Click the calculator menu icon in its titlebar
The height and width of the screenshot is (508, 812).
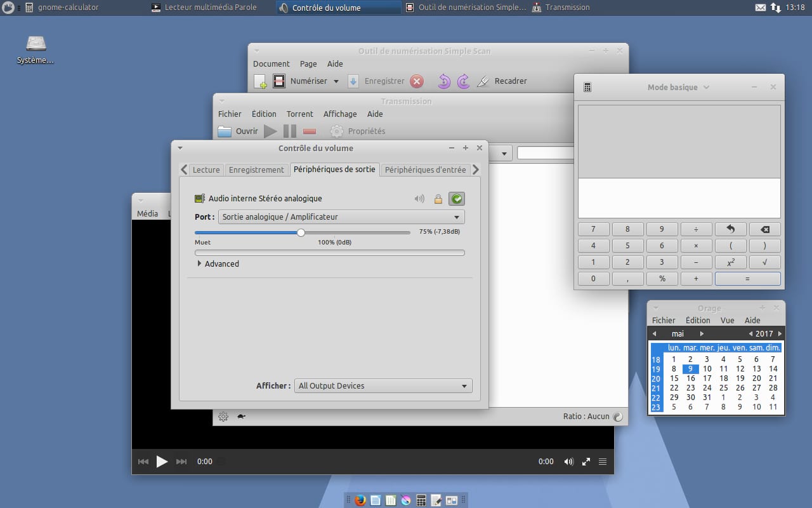[x=587, y=87]
